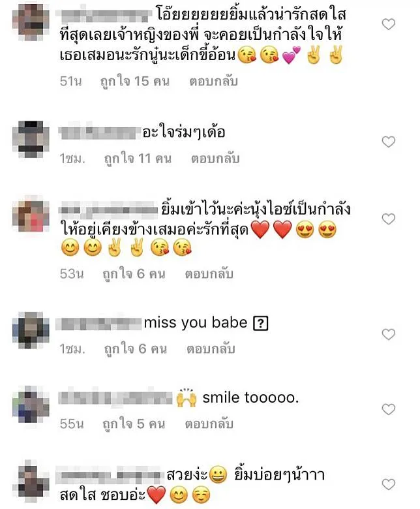Like the comment liked by 15 people

[x=388, y=24]
